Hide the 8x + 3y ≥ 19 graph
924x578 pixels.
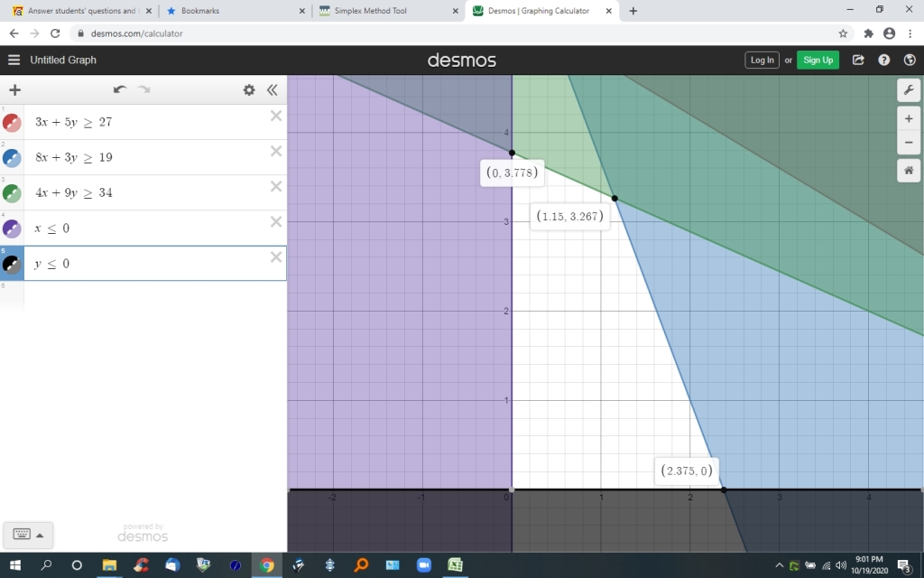(x=12, y=158)
